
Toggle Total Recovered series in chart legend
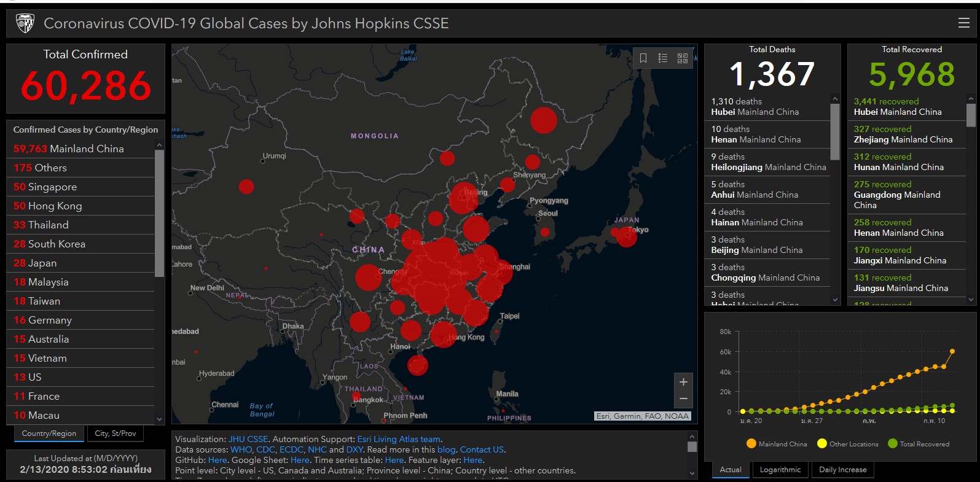point(919,444)
